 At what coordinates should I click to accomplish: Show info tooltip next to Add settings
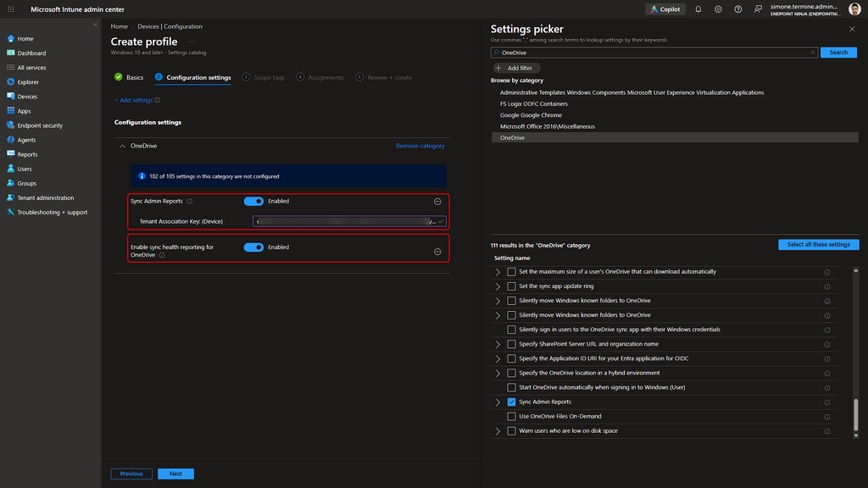[157, 100]
